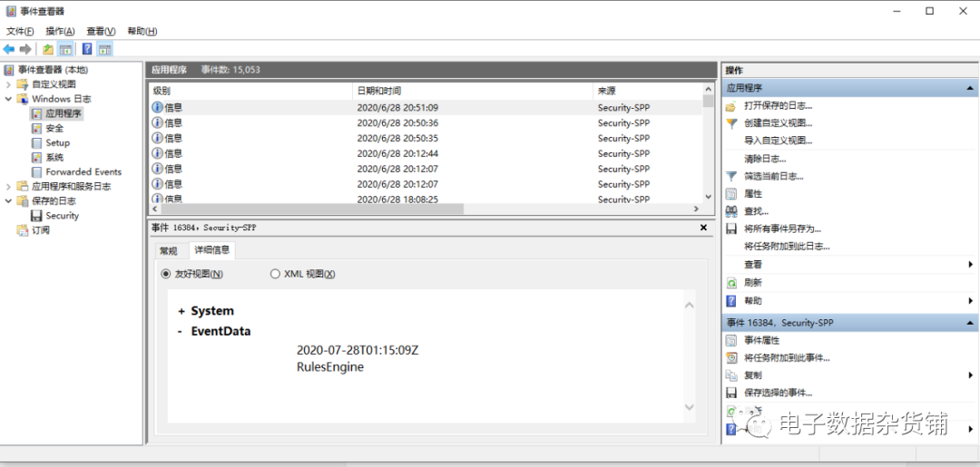
Task: Click 查找 action with binoculars
Action: tap(756, 211)
